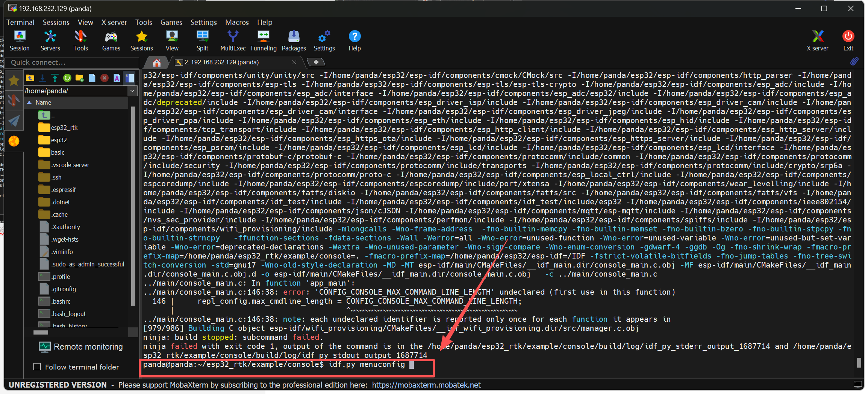Refresh the SFTP folder listing

click(67, 78)
